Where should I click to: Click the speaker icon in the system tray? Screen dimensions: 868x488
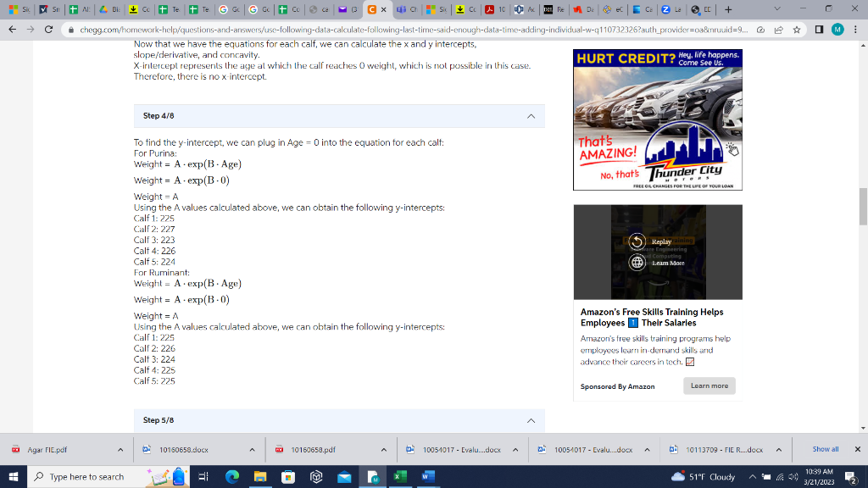tap(793, 476)
